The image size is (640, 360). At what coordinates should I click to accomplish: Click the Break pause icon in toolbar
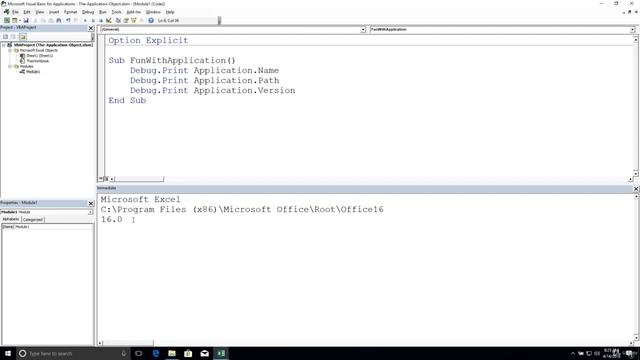(93, 20)
